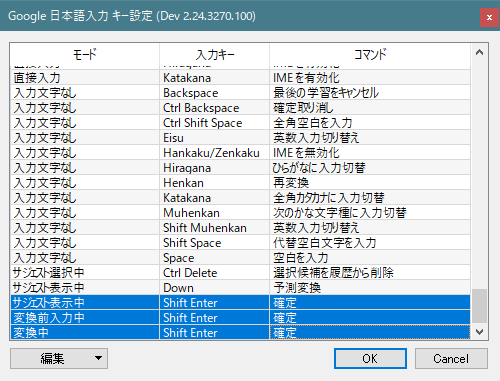Sort by the 入力キー column header
The width and height of the screenshot is (500, 381).
coord(214,54)
